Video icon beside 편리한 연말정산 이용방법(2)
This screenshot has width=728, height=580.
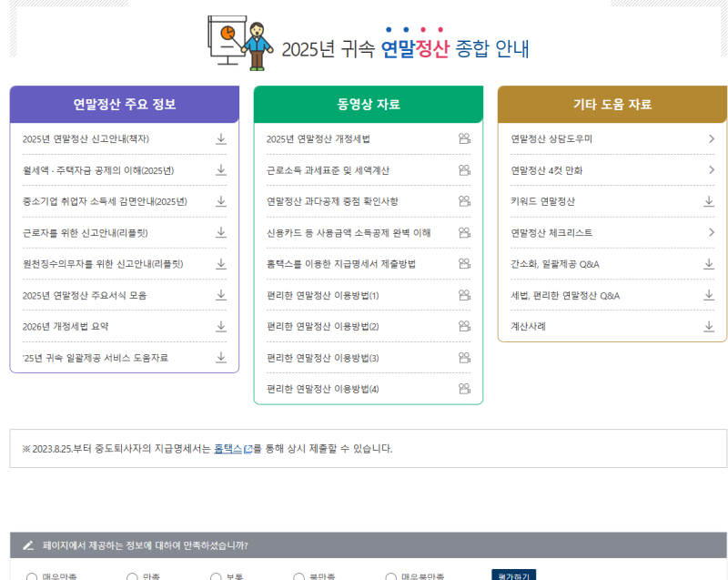[464, 326]
